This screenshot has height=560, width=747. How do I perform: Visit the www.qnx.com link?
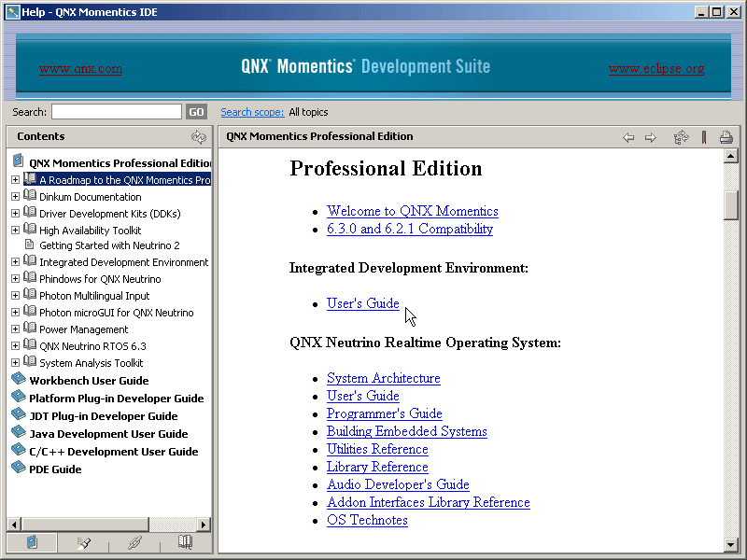[x=80, y=68]
